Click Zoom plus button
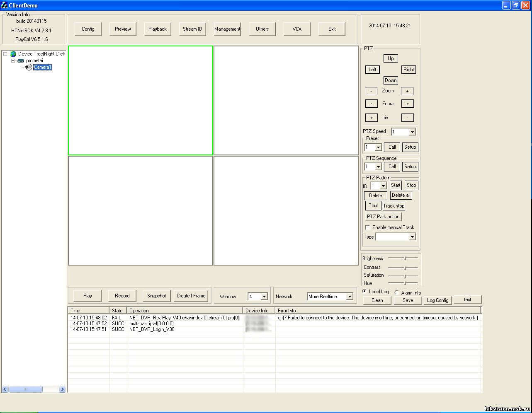 [x=407, y=91]
